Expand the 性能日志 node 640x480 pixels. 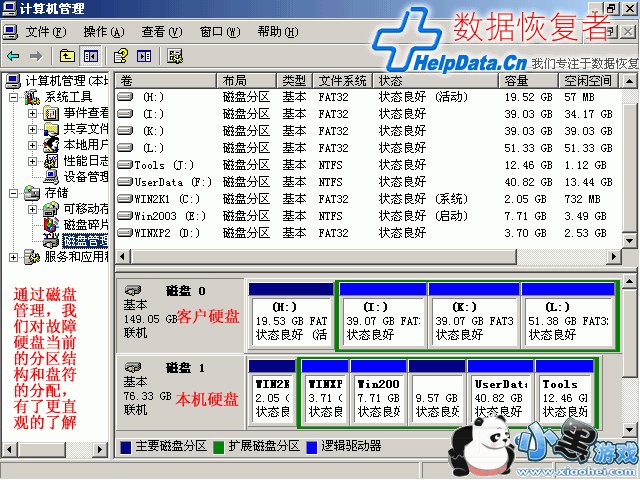pos(33,161)
